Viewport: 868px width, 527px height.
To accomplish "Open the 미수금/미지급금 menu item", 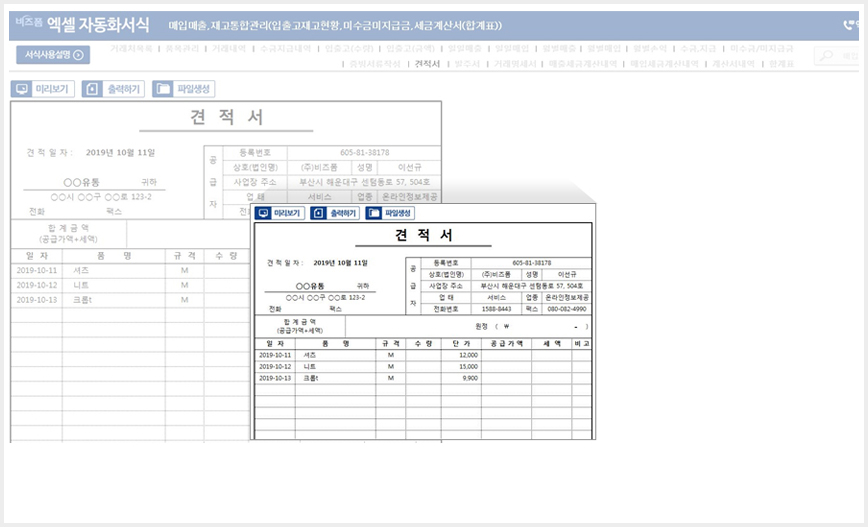I will point(762,49).
